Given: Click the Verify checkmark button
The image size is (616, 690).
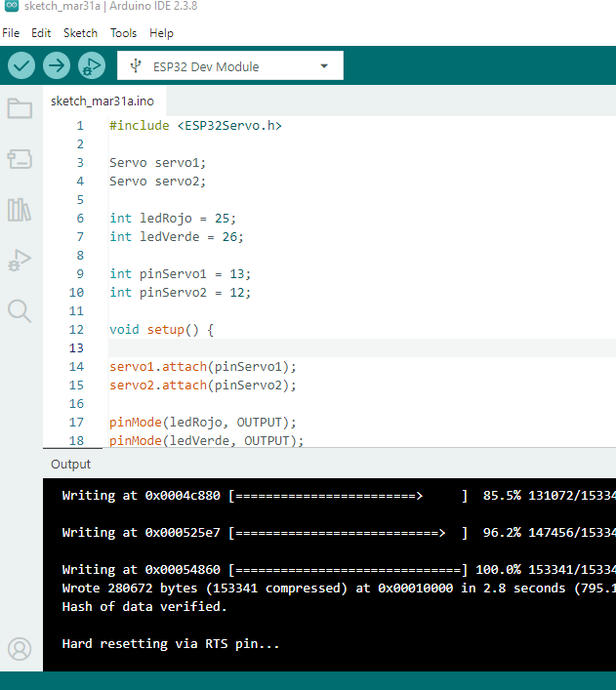Looking at the screenshot, I should 21,65.
